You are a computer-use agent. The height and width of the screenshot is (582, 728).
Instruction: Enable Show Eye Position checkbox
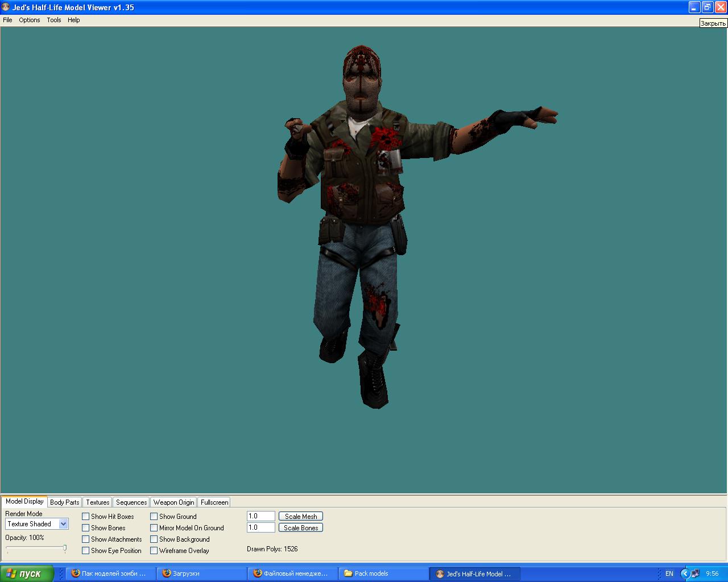click(x=86, y=551)
